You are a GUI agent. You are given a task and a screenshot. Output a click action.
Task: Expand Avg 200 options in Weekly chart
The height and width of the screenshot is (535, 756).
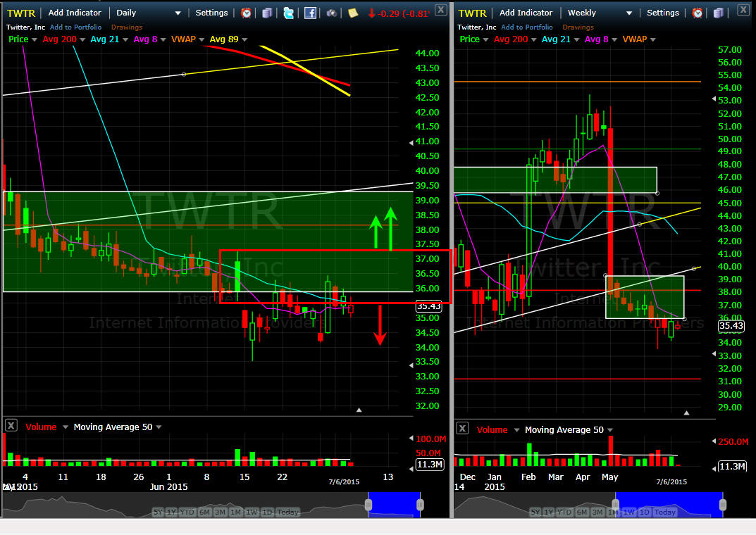pos(534,40)
